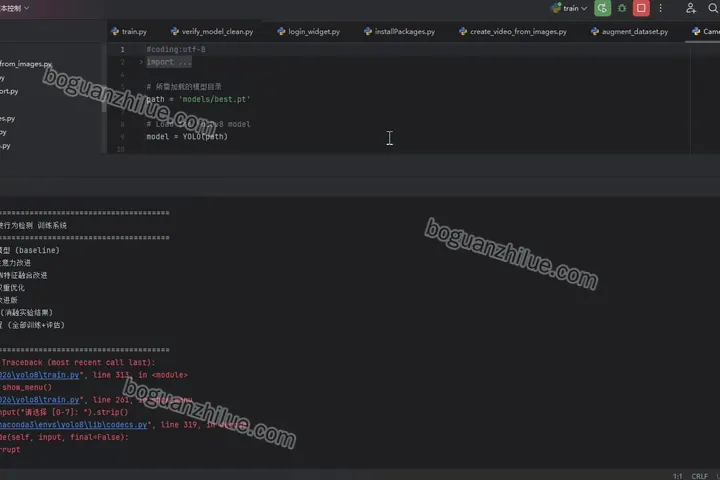Image resolution: width=720 pixels, height=480 pixels.
Task: Open first train.py link in traceback
Action: pos(39,375)
